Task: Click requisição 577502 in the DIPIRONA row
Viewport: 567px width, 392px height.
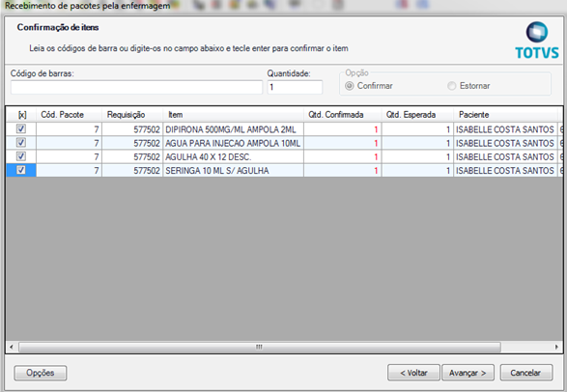Action: tap(132, 129)
